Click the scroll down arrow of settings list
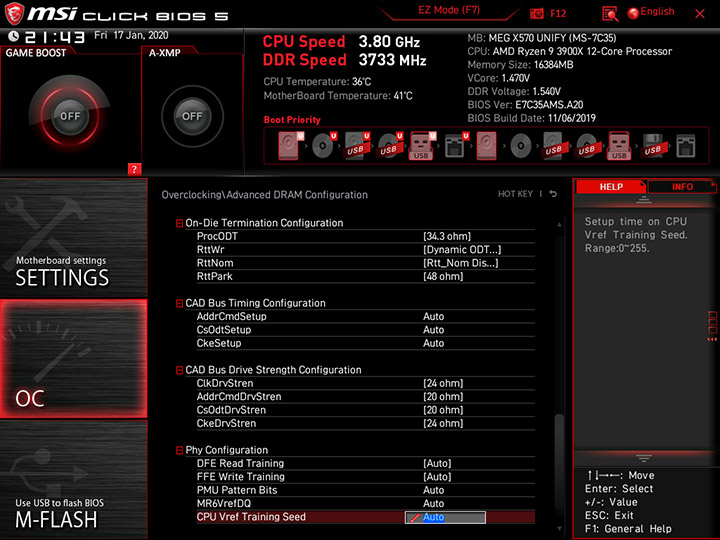 [x=559, y=529]
